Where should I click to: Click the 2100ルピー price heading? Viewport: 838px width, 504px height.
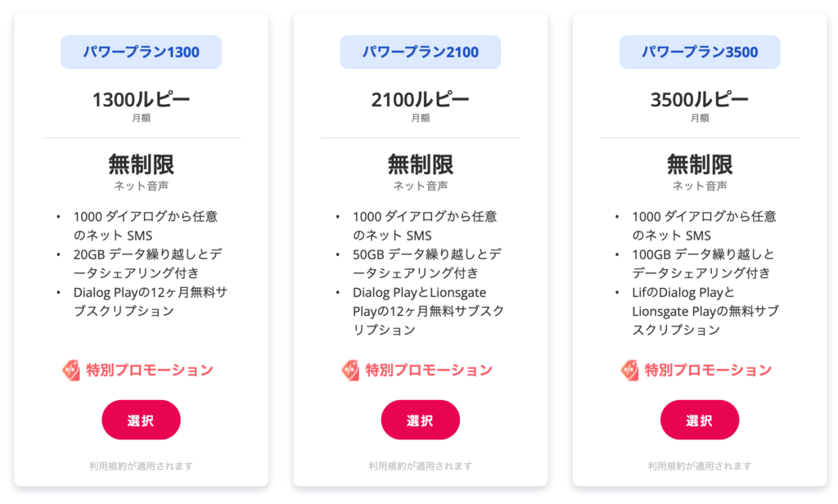click(420, 100)
